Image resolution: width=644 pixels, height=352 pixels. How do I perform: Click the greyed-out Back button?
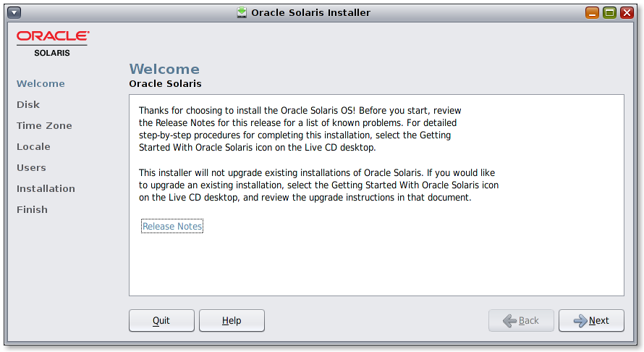click(x=521, y=320)
